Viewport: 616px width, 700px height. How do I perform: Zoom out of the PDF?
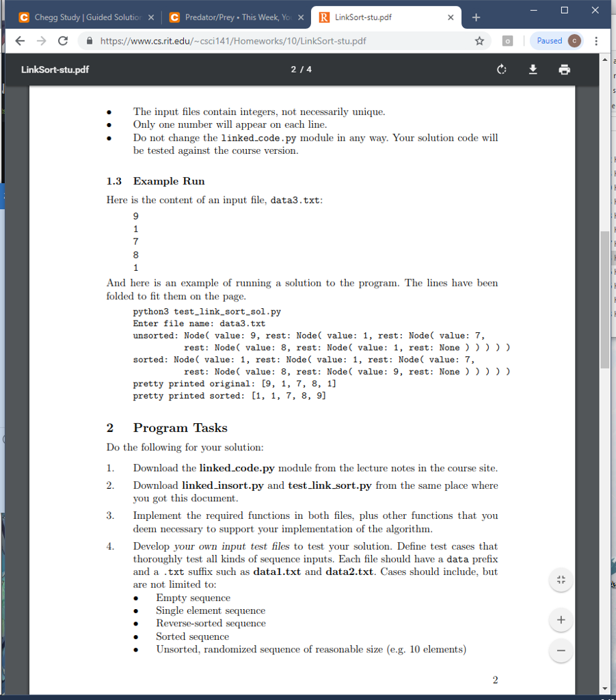[x=561, y=651]
